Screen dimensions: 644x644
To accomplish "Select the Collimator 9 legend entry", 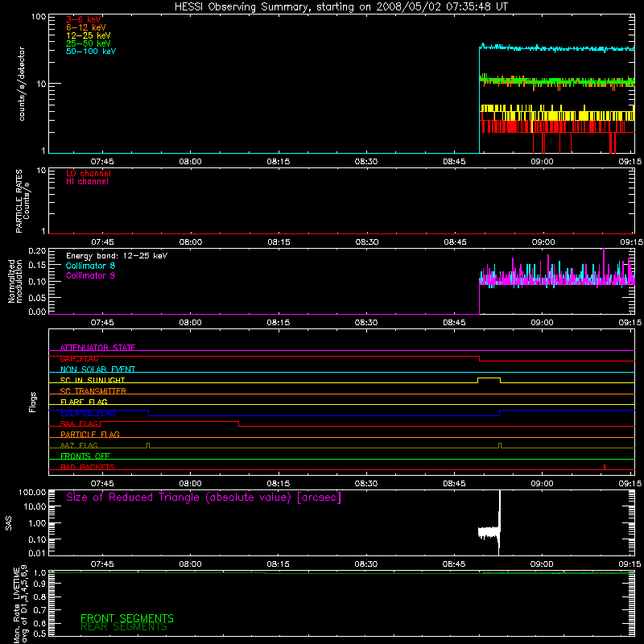I will coord(90,275).
